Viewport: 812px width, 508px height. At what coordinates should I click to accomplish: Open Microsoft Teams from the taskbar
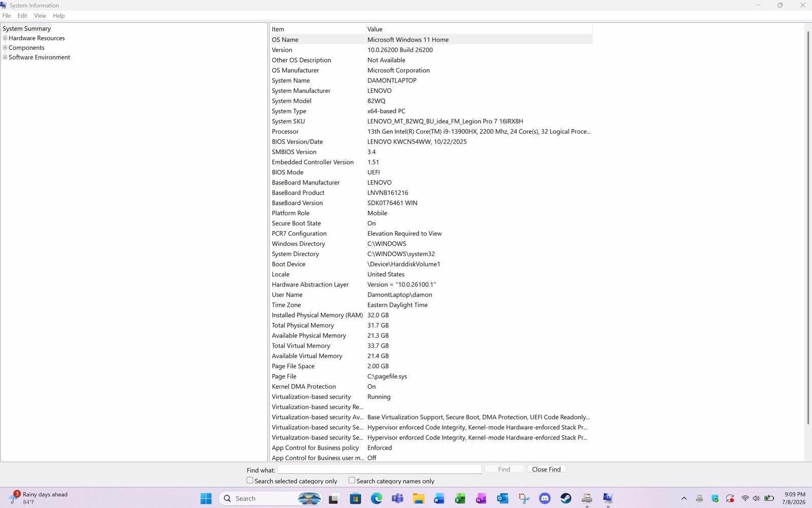pos(397,498)
